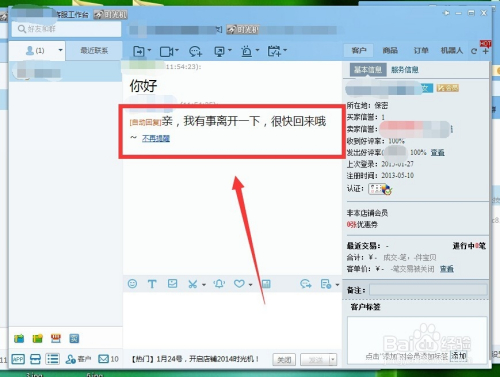Open the 机器人 tab
This screenshot has height=377, width=500.
point(452,50)
